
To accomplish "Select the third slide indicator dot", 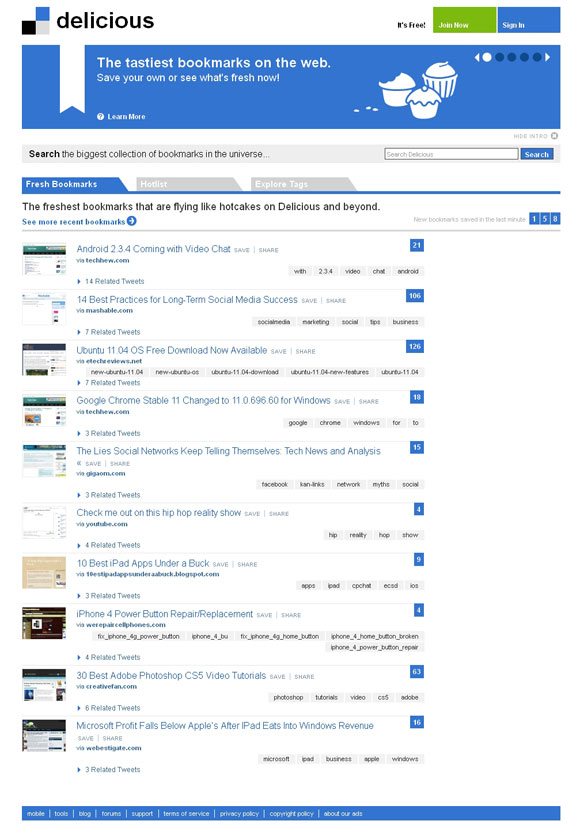I will [512, 57].
